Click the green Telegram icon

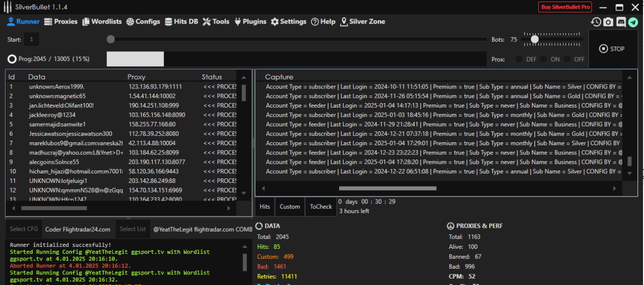633,22
